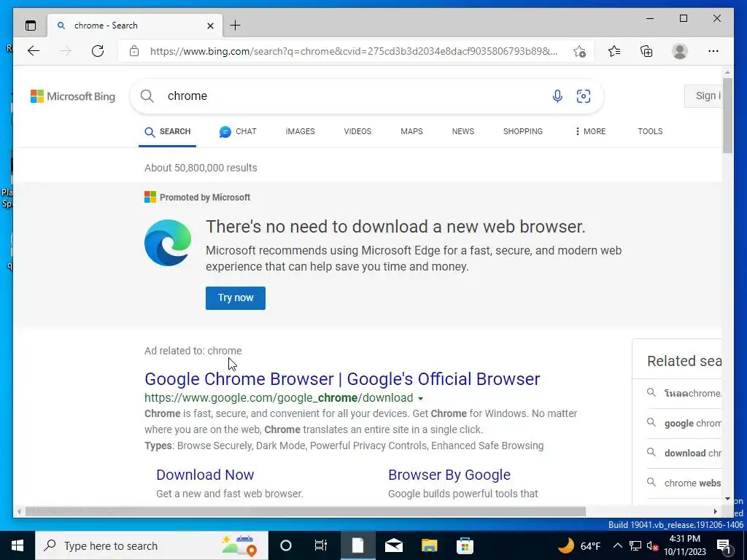
Task: Open the browser profile avatar
Action: 680,51
